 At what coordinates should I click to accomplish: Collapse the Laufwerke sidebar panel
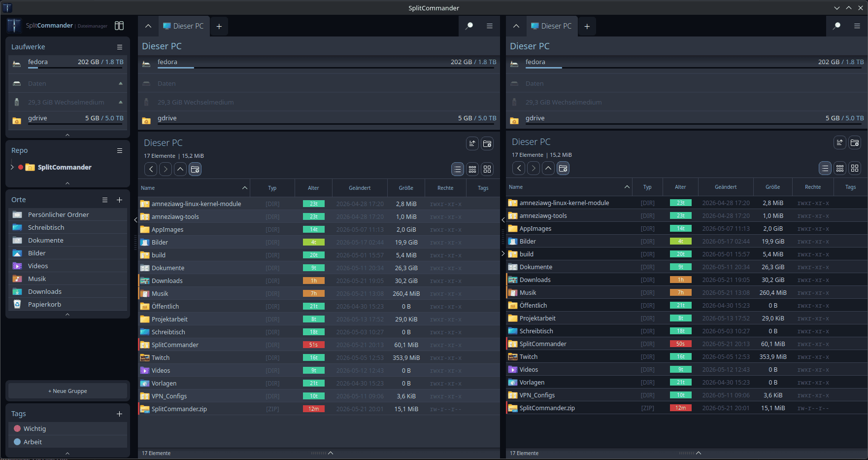tap(67, 135)
